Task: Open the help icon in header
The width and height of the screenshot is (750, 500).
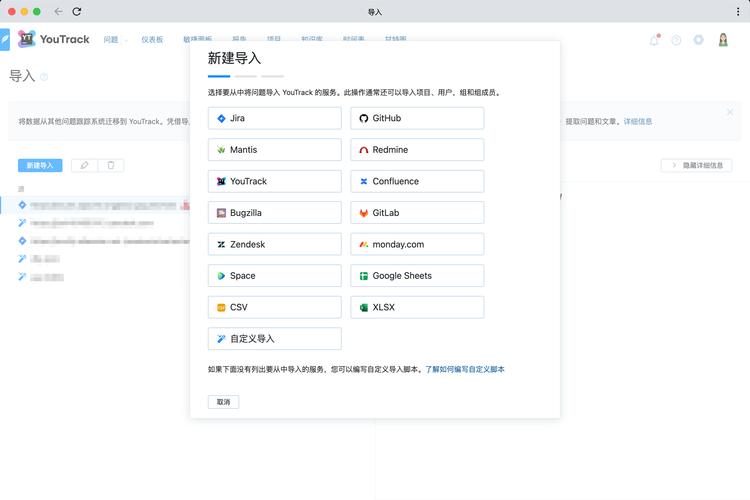Action: (x=676, y=40)
